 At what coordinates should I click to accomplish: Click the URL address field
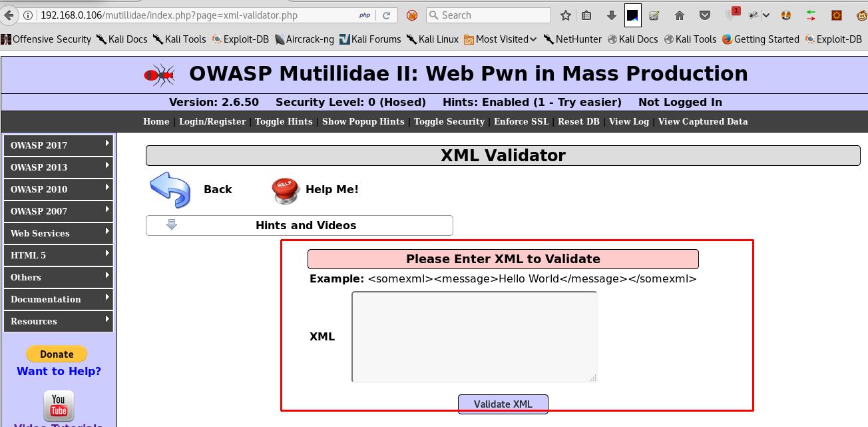(x=196, y=15)
